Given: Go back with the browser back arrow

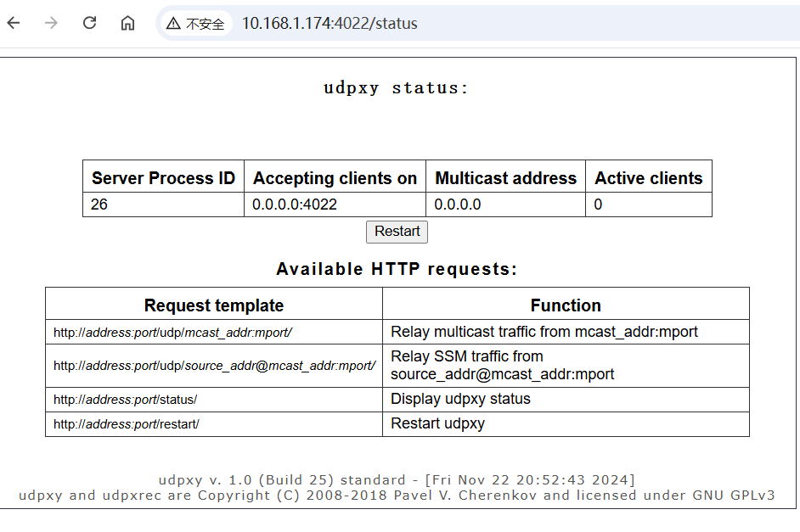Looking at the screenshot, I should pyautogui.click(x=14, y=23).
